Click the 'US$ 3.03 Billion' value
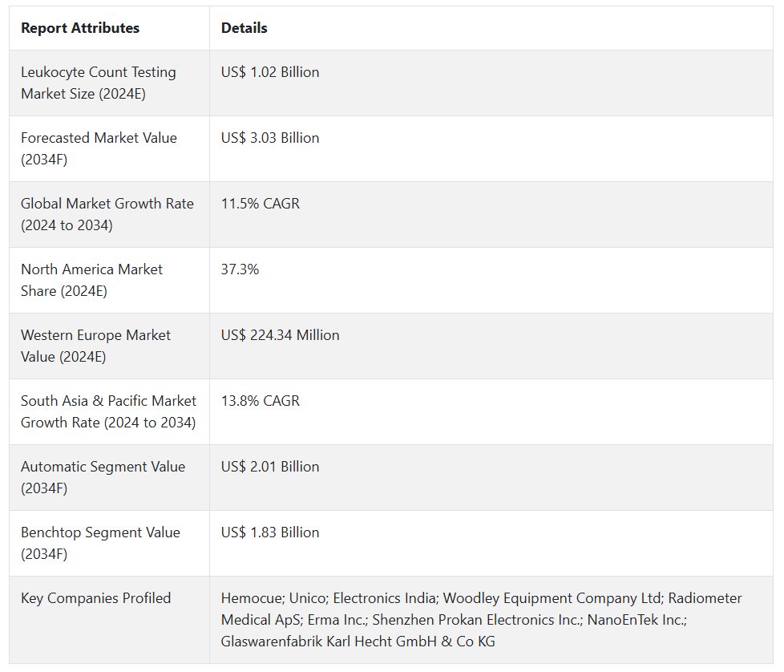 [270, 138]
